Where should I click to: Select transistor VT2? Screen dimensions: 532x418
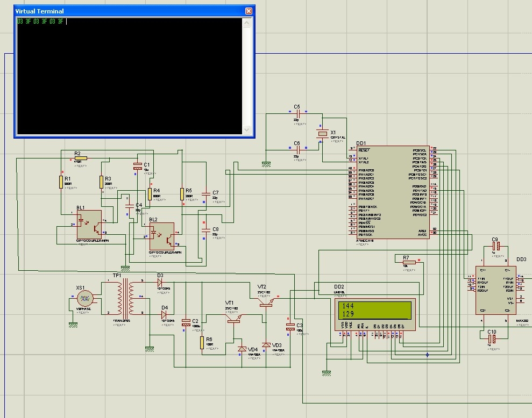266,302
